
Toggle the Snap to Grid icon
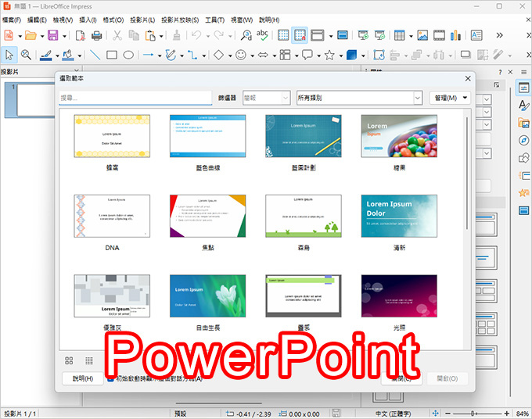[x=300, y=35]
